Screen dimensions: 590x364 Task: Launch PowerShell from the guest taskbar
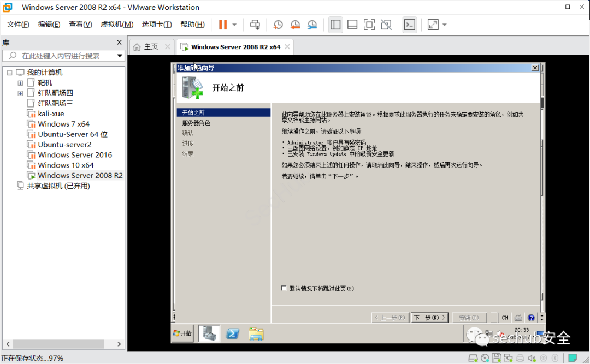coord(232,333)
